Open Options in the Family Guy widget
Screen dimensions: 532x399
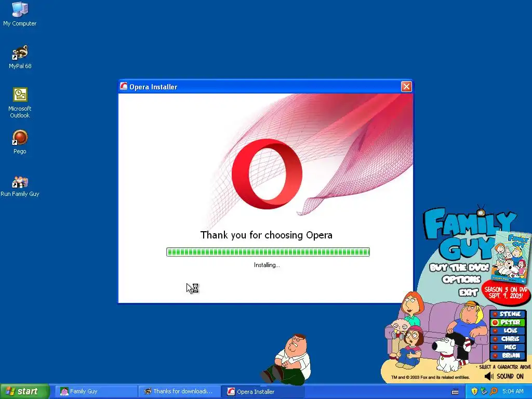point(461,280)
